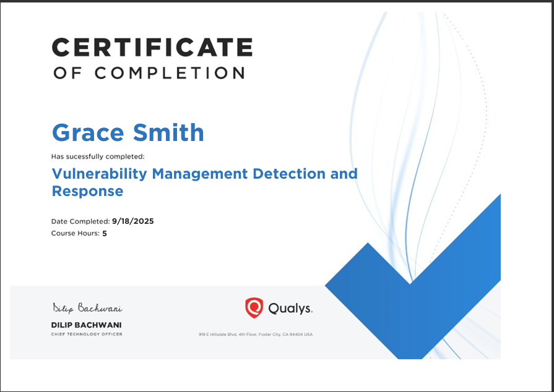
Task: Click the "Date Completed:" label
Action: [x=80, y=221]
